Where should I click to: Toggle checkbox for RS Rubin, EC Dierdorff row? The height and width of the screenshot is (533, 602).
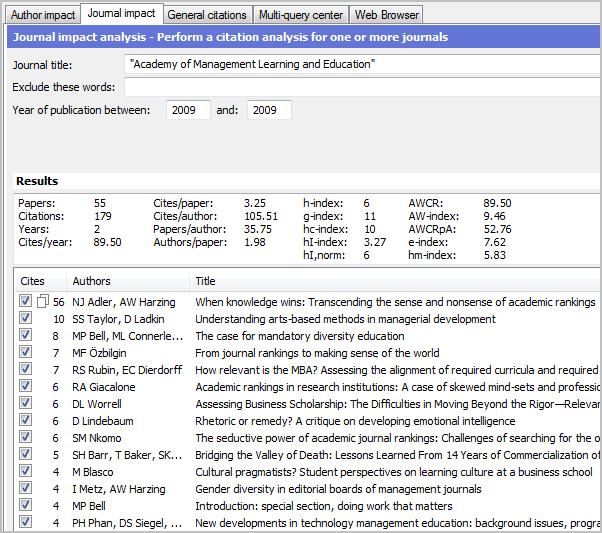[25, 369]
